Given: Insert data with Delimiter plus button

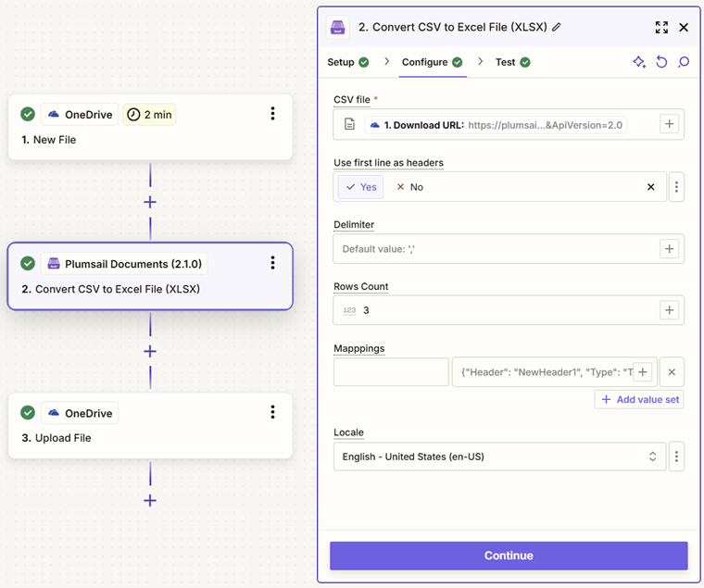Looking at the screenshot, I should [669, 249].
